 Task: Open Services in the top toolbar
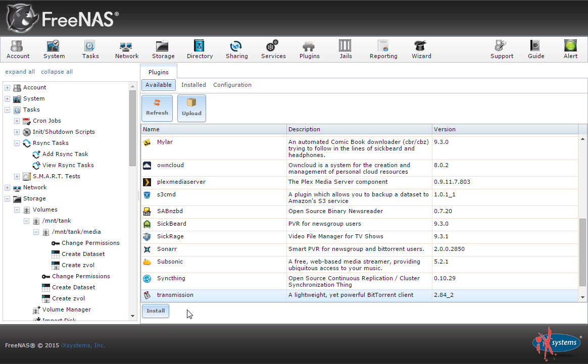(x=273, y=49)
